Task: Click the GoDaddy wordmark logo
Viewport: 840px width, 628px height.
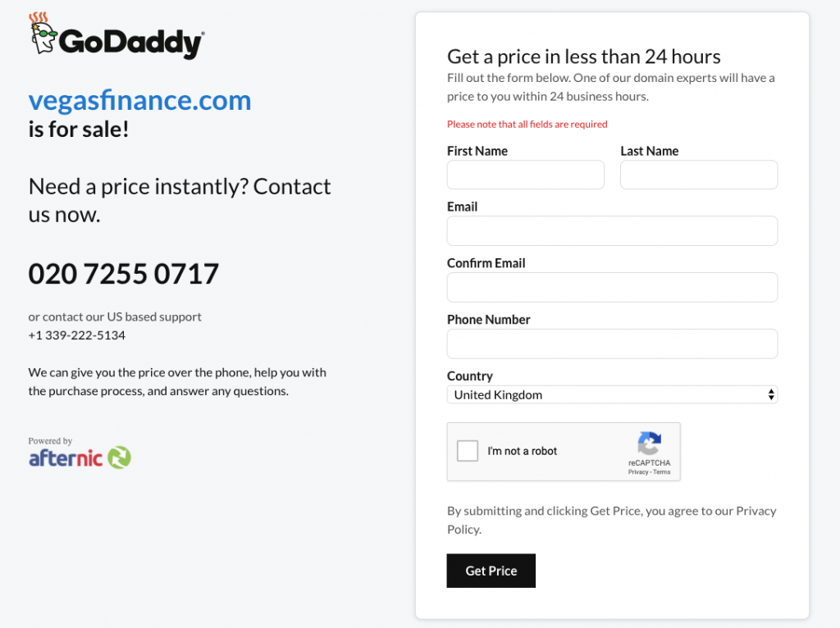Action: click(131, 42)
